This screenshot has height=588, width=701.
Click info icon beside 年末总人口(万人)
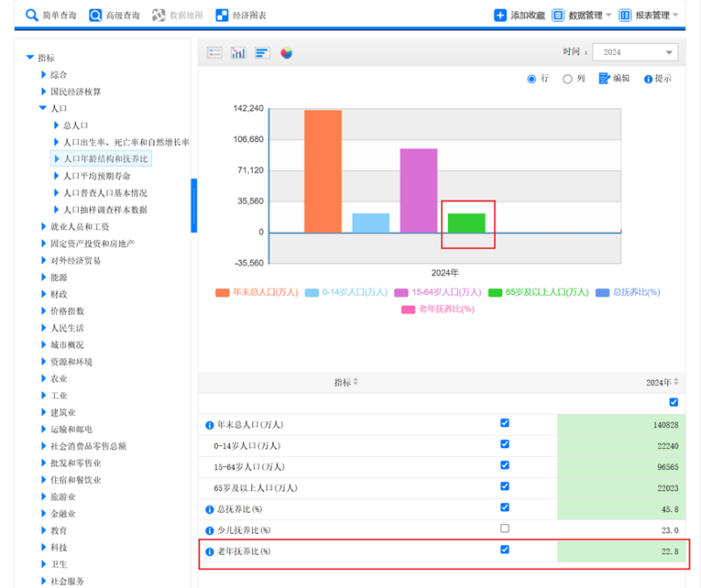(x=209, y=425)
